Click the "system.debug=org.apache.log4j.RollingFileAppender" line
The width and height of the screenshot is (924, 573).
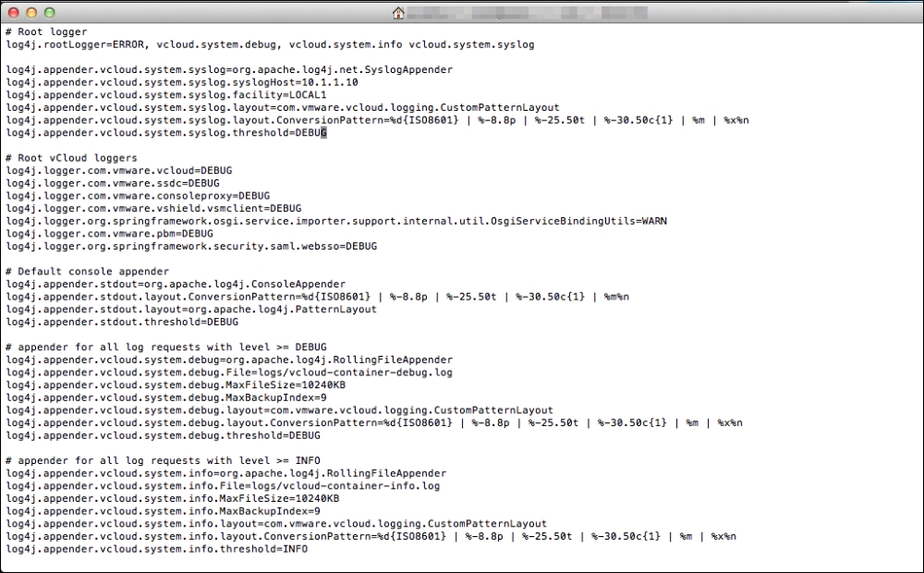tap(229, 360)
